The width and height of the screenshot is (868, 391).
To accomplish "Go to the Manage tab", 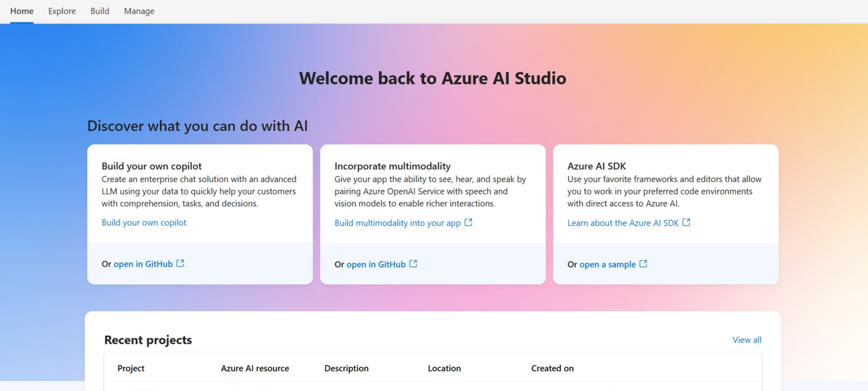I will click(139, 11).
